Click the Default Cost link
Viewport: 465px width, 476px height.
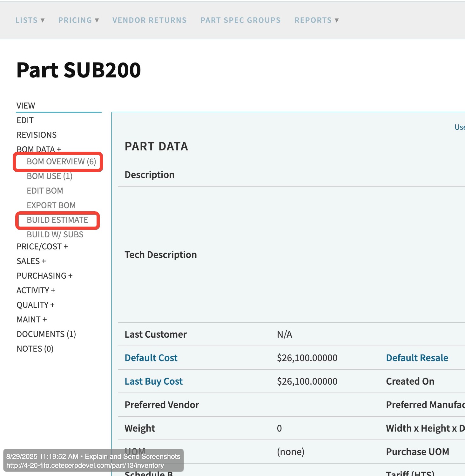(151, 358)
